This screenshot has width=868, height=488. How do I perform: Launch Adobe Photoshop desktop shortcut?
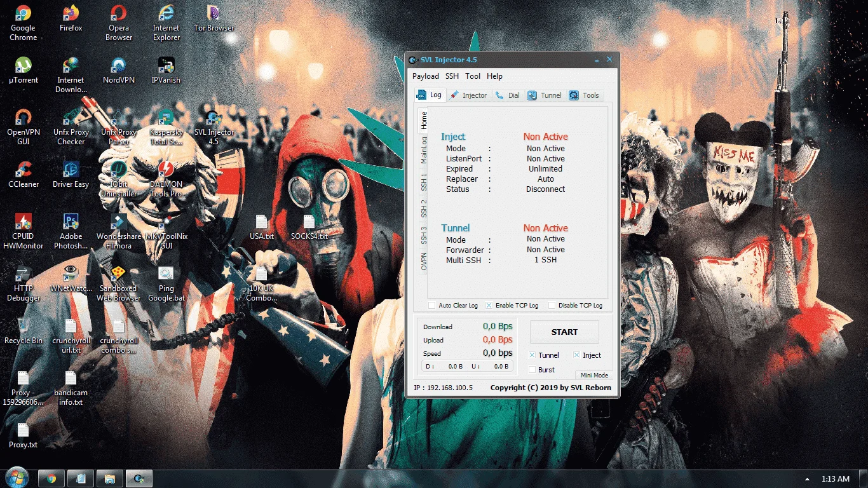click(x=71, y=231)
